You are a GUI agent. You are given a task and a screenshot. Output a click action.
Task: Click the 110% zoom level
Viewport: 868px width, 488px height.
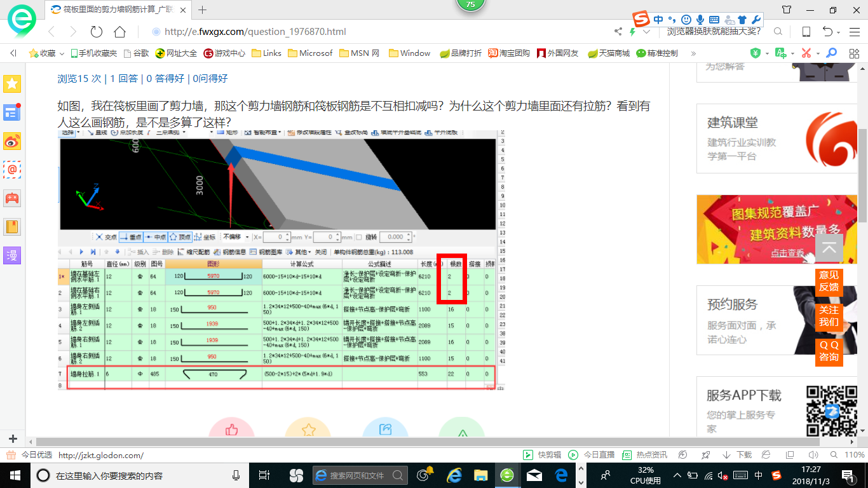(855, 455)
